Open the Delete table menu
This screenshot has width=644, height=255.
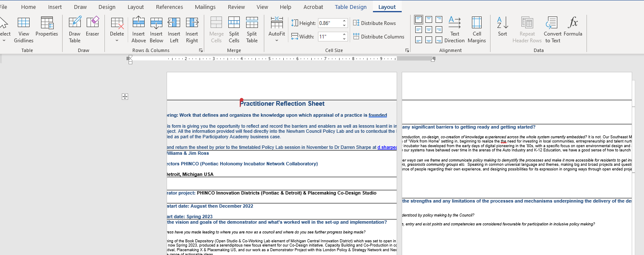117,30
